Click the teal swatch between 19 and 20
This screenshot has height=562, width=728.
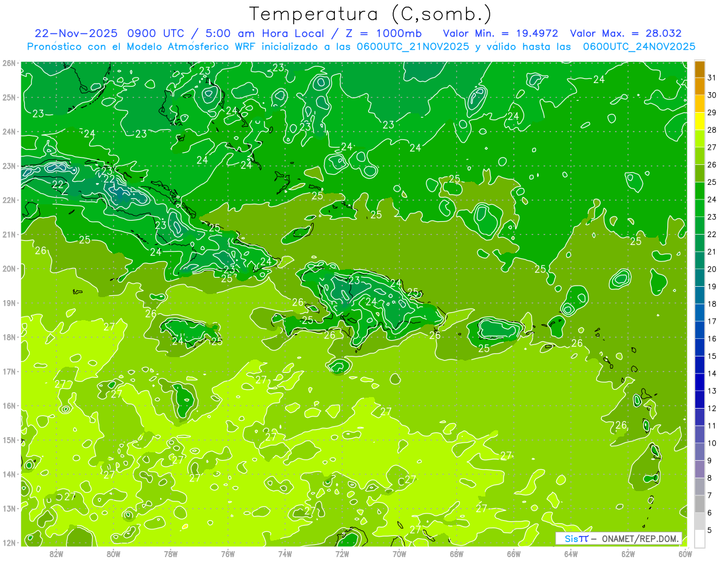tap(699, 278)
